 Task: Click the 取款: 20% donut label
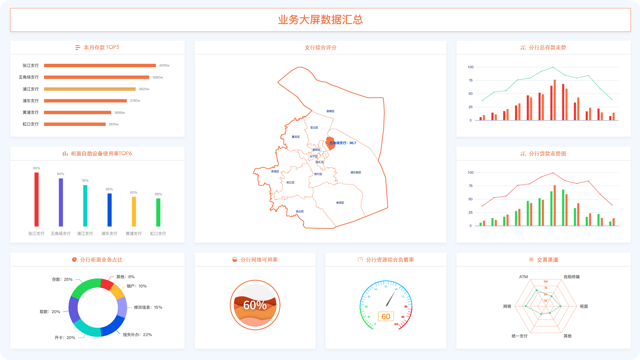click(50, 311)
